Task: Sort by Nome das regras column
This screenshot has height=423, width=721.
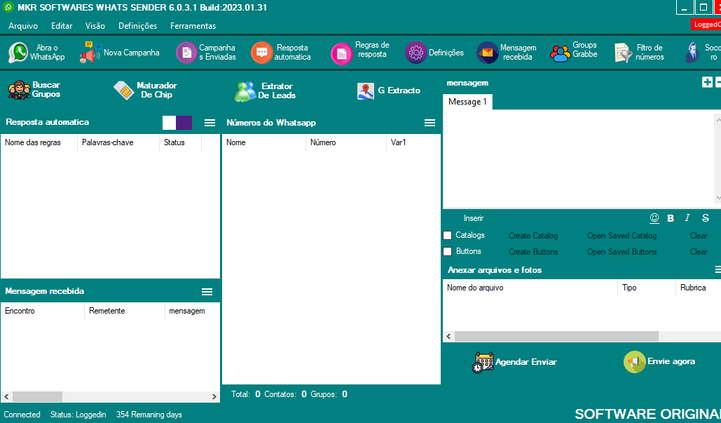Action: [39, 143]
